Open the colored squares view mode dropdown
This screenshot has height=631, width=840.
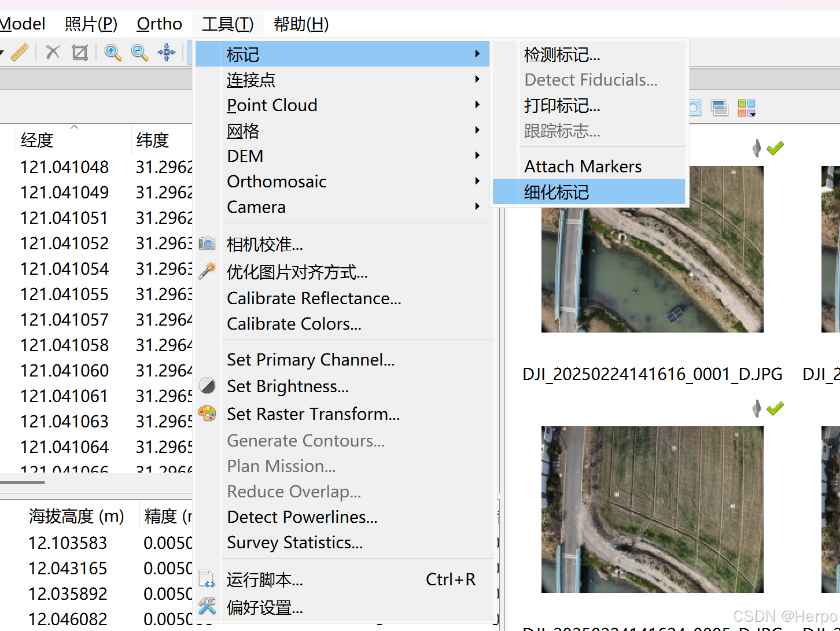746,108
